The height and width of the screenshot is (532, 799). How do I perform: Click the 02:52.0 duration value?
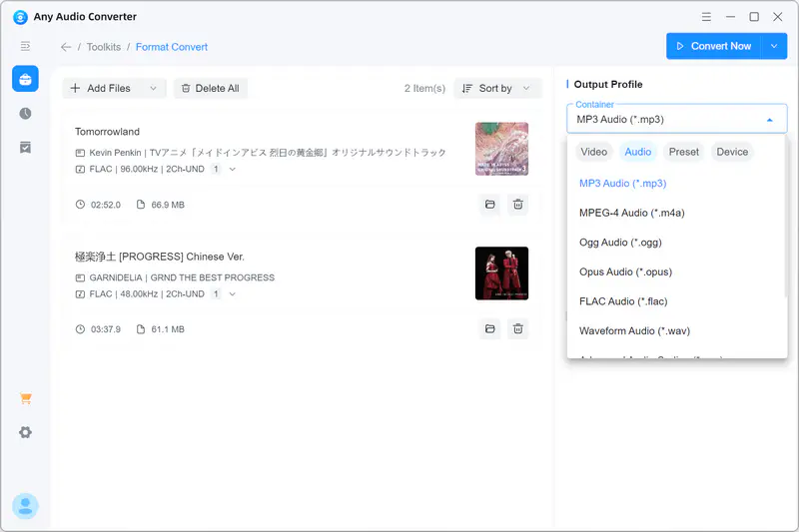pyautogui.click(x=106, y=205)
